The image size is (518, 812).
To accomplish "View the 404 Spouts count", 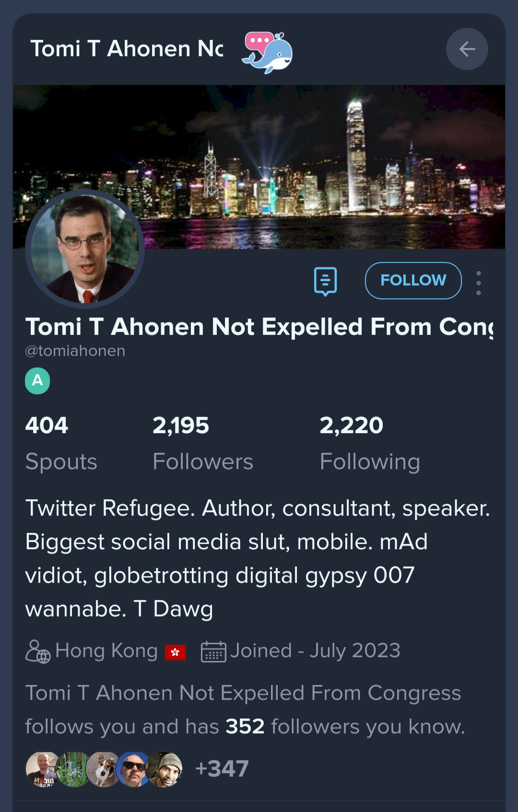I will [x=61, y=444].
